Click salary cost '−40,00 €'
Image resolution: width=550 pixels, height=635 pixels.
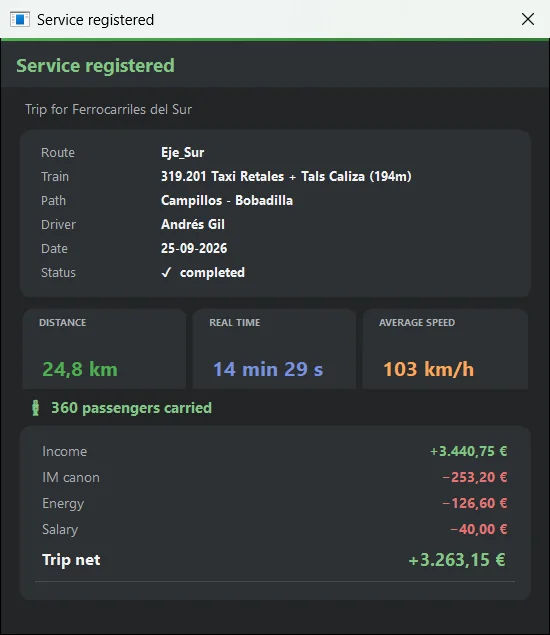[479, 529]
